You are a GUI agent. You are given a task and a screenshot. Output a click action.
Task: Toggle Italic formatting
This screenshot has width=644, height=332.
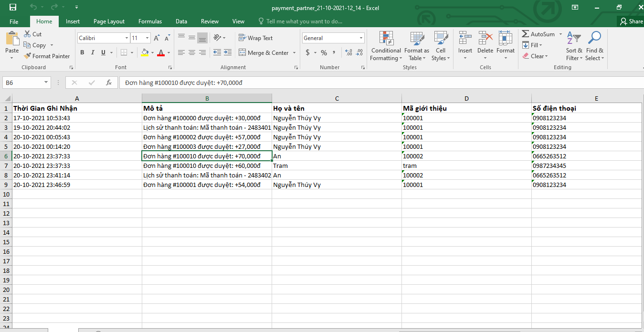tap(93, 52)
